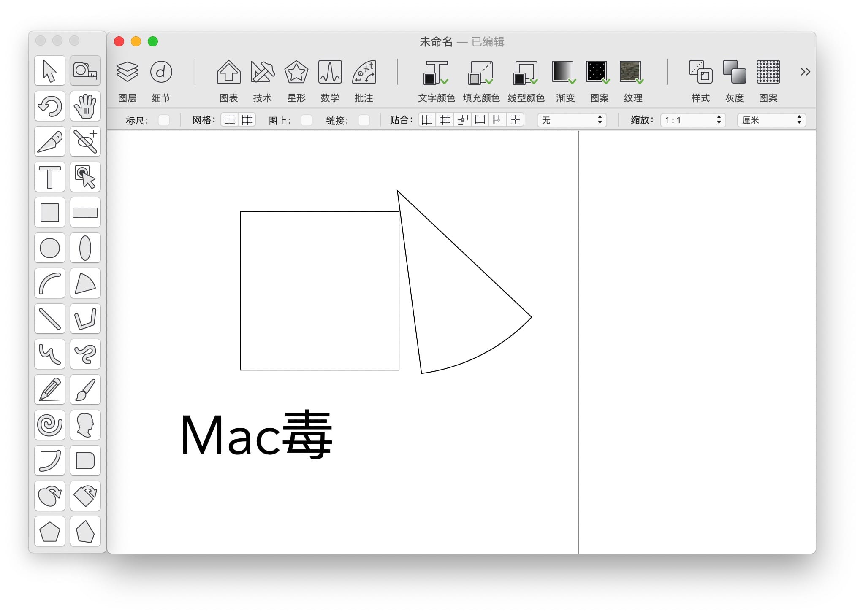Viewport: 863px width, 616px height.
Task: Click the pentagon polygon tool
Action: [50, 531]
